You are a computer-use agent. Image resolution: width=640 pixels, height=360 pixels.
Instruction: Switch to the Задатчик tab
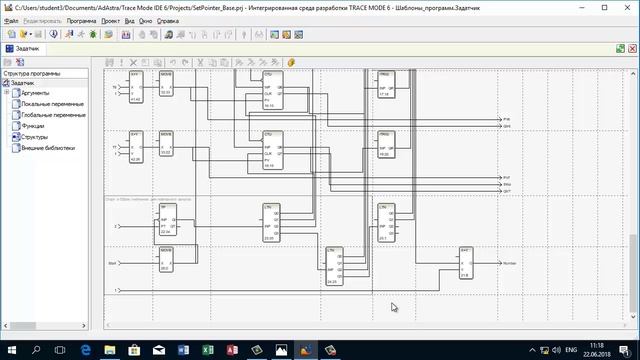[23, 49]
